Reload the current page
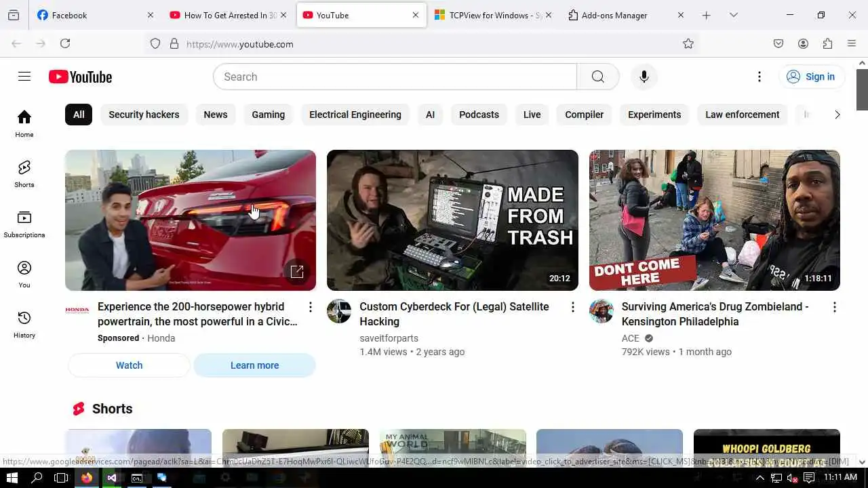 coord(65,43)
